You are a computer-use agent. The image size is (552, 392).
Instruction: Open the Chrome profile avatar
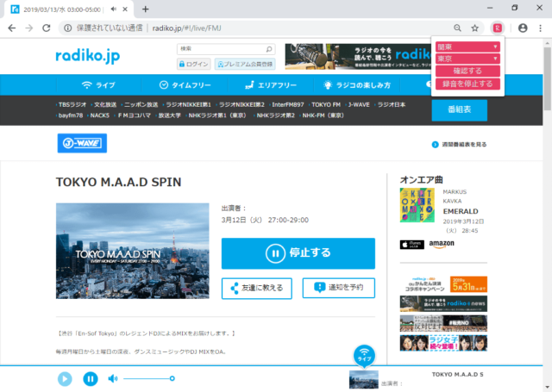523,28
